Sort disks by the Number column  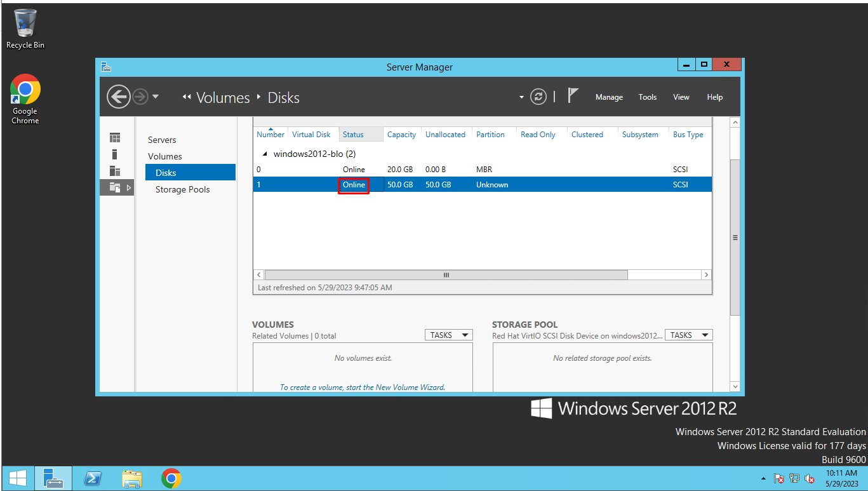pyautogui.click(x=270, y=135)
